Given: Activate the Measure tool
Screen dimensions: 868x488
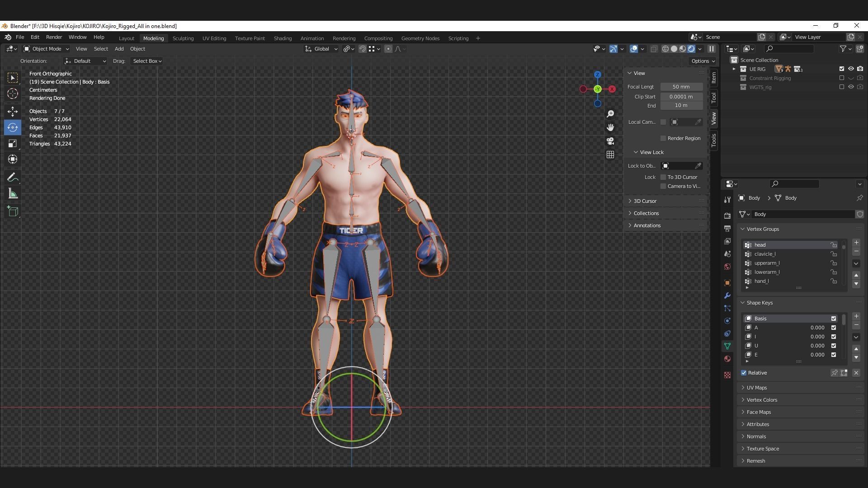Looking at the screenshot, I should click(13, 194).
